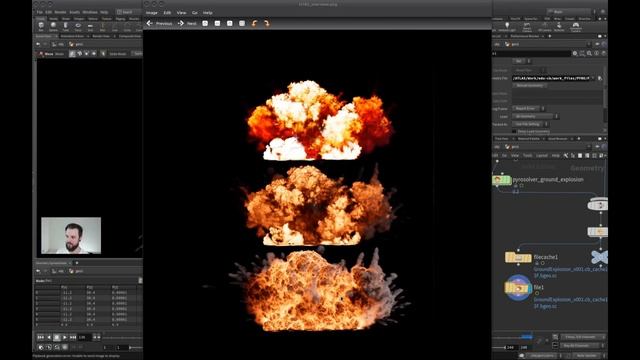Select file1 node in network
This screenshot has width=640, height=360.
(518, 288)
